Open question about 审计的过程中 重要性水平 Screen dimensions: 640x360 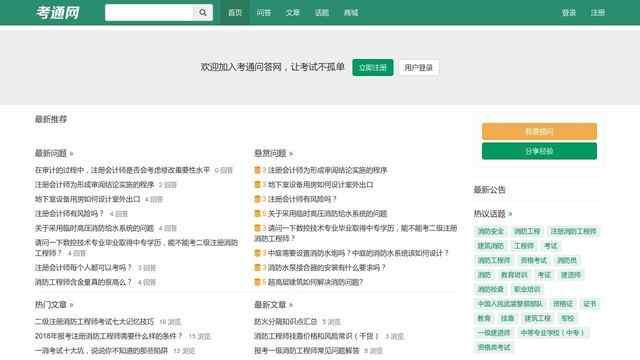122,170
